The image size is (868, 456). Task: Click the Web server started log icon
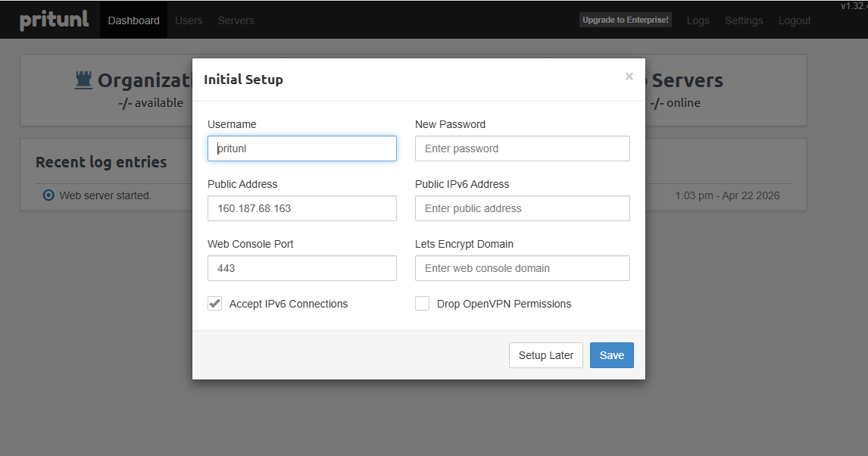(x=48, y=195)
